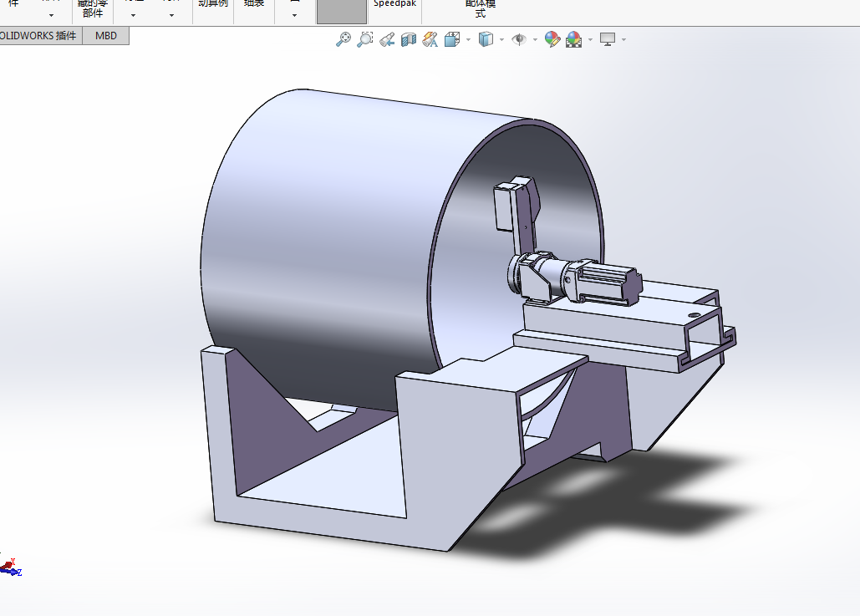Open the Dynamic Annotation Views icon

[x=430, y=39]
